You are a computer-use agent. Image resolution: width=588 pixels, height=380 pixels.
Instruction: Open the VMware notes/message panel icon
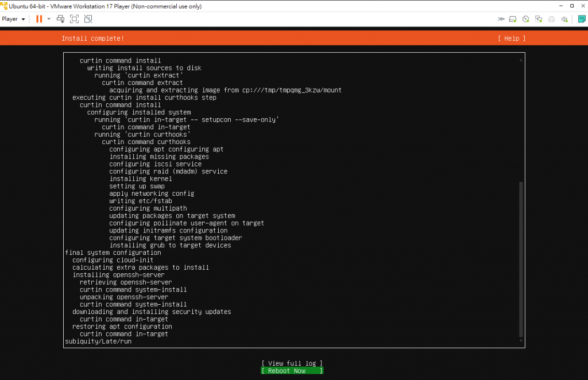pyautogui.click(x=582, y=19)
